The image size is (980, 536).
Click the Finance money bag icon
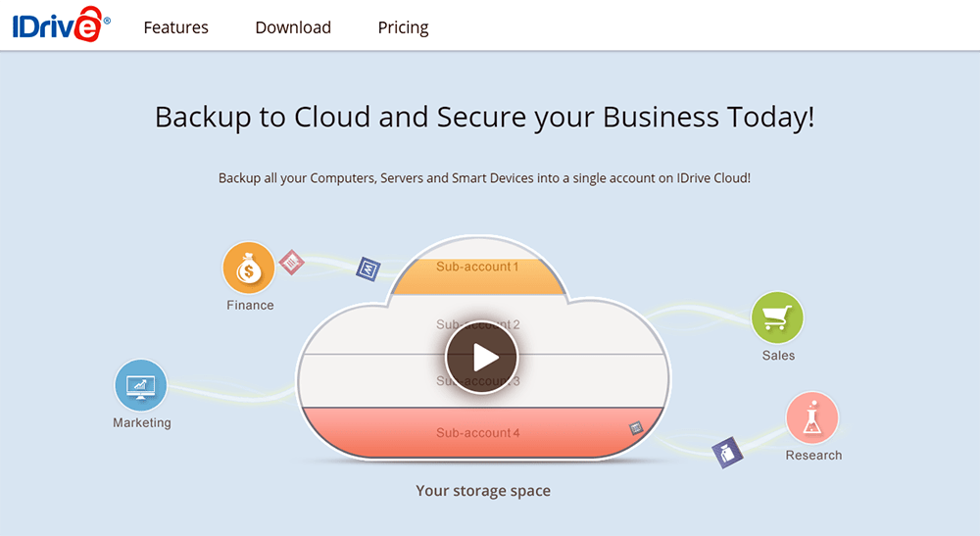tap(249, 268)
